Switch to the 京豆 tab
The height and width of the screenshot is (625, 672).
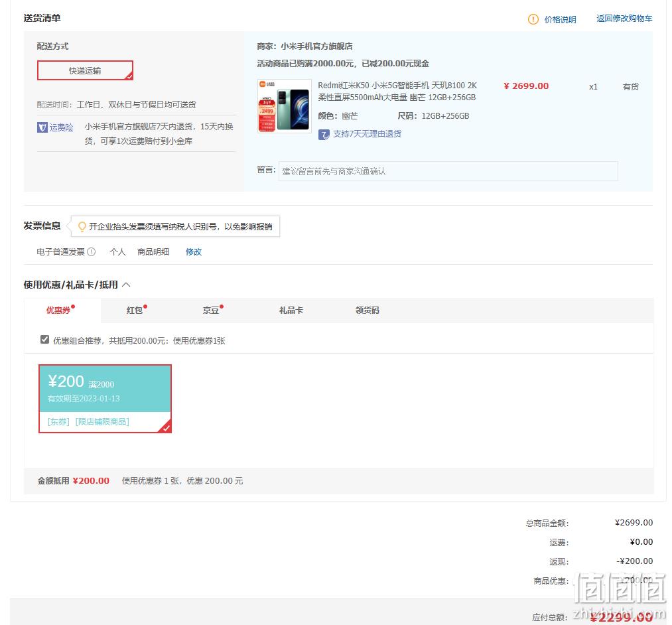pos(211,310)
